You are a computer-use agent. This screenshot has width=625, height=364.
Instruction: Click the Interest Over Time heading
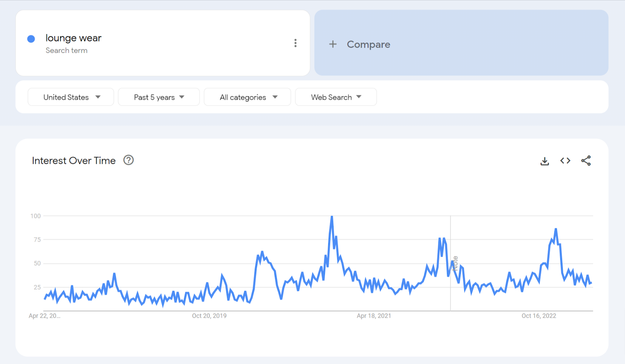pyautogui.click(x=74, y=161)
